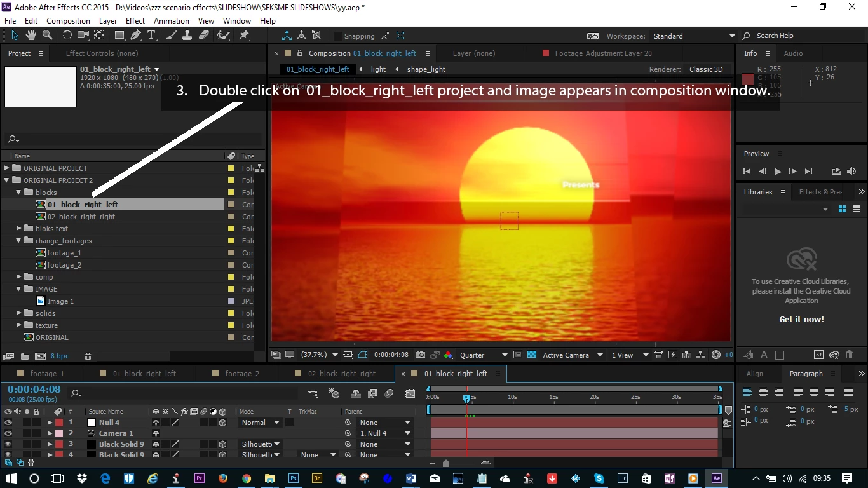
Task: Select the Horizontal Type tool
Action: point(151,36)
